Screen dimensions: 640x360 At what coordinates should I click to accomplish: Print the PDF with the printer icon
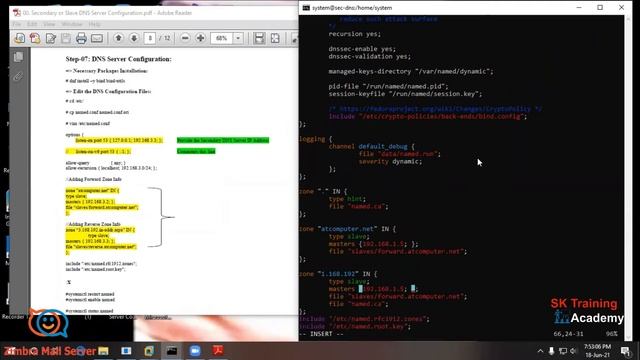click(81, 38)
